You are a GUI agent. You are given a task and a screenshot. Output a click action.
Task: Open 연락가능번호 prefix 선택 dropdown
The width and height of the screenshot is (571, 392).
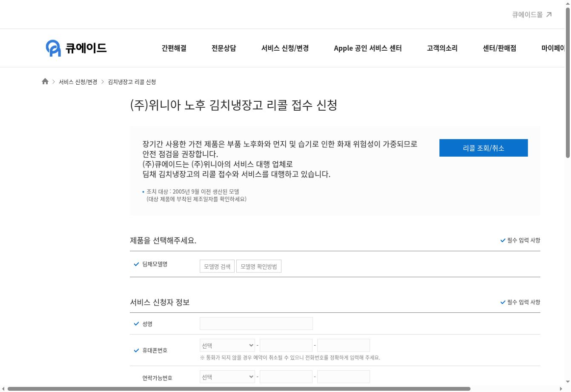point(227,377)
